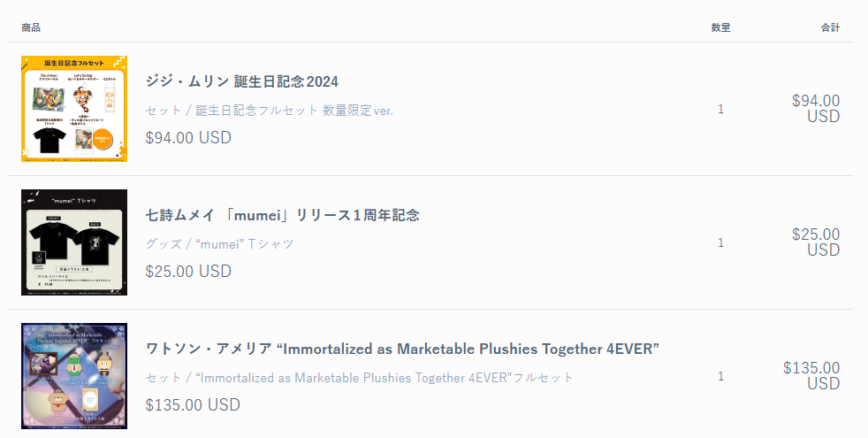Click the 数量 column header

[x=720, y=28]
